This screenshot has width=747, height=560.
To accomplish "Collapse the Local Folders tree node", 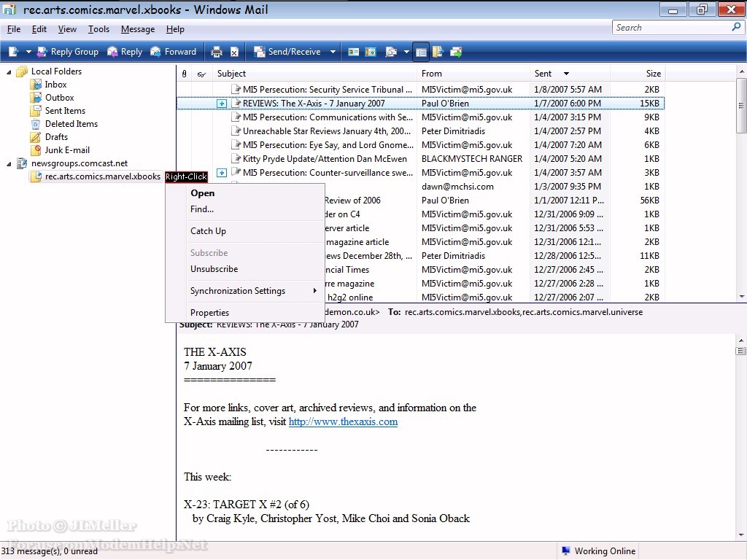I will click(9, 72).
